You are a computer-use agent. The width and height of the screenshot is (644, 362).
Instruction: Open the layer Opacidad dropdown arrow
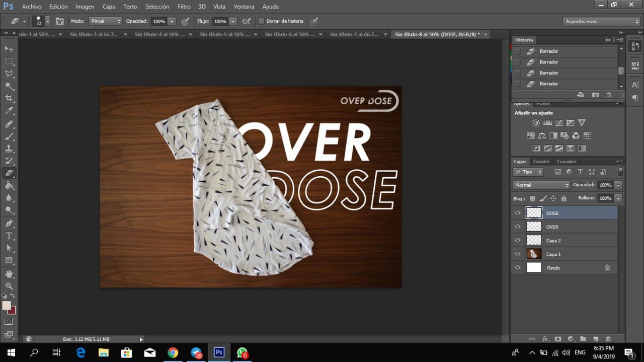pos(618,185)
